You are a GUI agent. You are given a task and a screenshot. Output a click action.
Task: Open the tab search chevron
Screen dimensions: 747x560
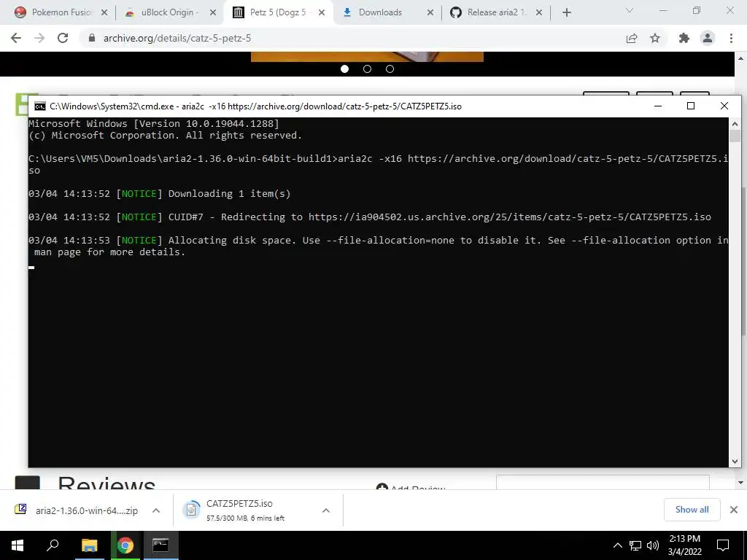[x=630, y=10]
